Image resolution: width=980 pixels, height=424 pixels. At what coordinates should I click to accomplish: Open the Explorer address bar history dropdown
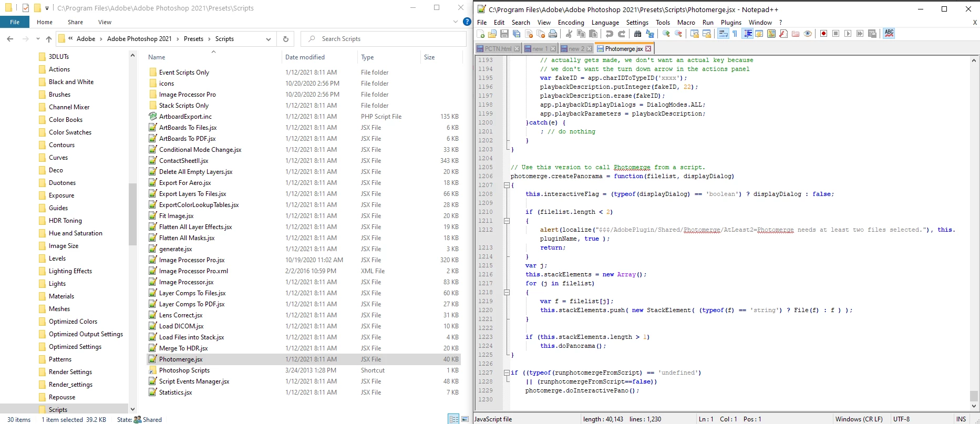269,39
